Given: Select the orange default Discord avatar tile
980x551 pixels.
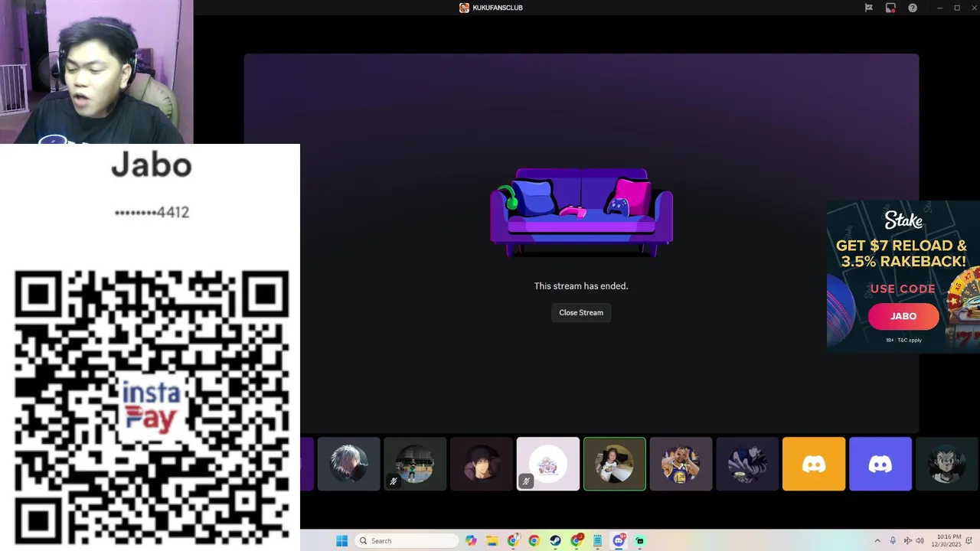Looking at the screenshot, I should 814,464.
